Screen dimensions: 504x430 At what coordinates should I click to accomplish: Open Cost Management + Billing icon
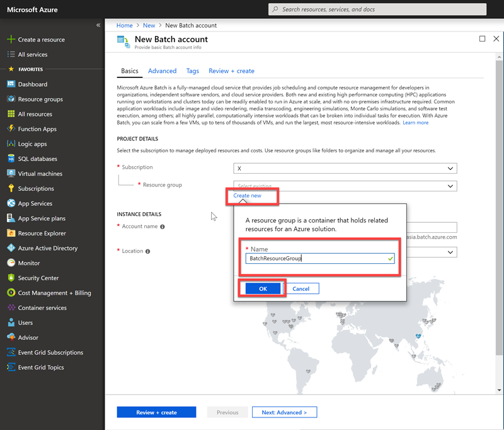coord(11,293)
